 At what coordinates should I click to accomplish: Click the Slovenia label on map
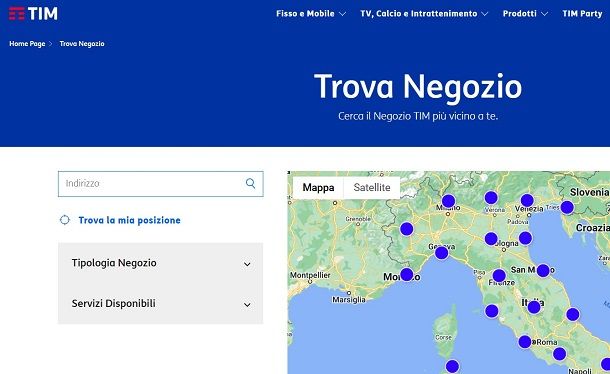click(589, 192)
